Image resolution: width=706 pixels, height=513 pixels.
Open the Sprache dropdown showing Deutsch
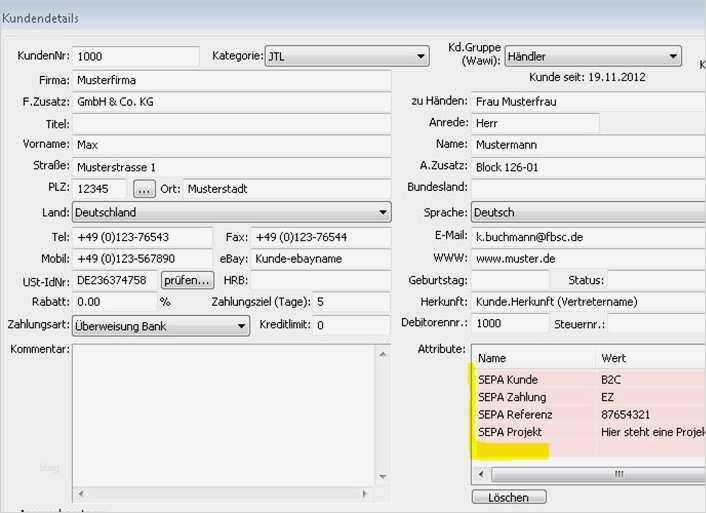pos(588,212)
